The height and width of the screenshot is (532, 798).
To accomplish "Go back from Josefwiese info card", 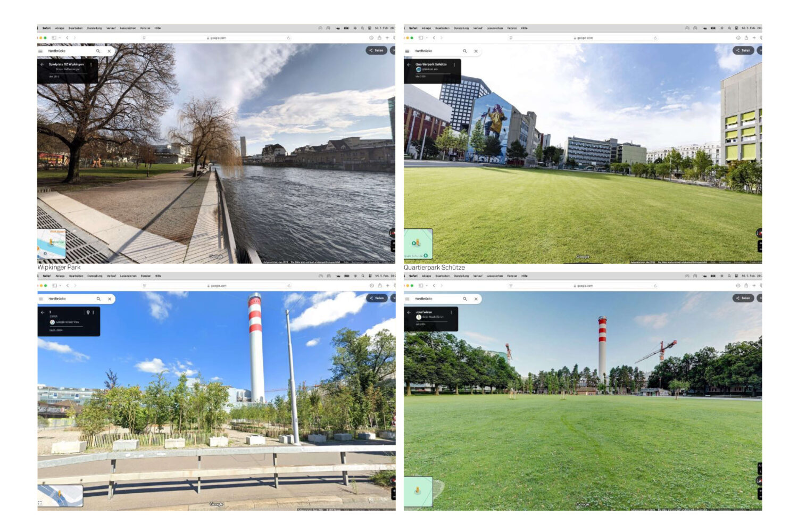I will point(409,312).
